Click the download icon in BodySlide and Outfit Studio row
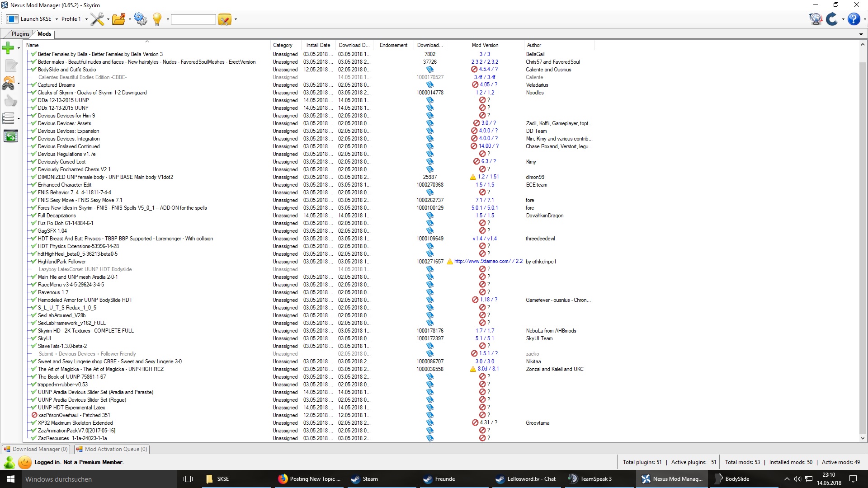This screenshot has height=488, width=868. click(x=430, y=70)
